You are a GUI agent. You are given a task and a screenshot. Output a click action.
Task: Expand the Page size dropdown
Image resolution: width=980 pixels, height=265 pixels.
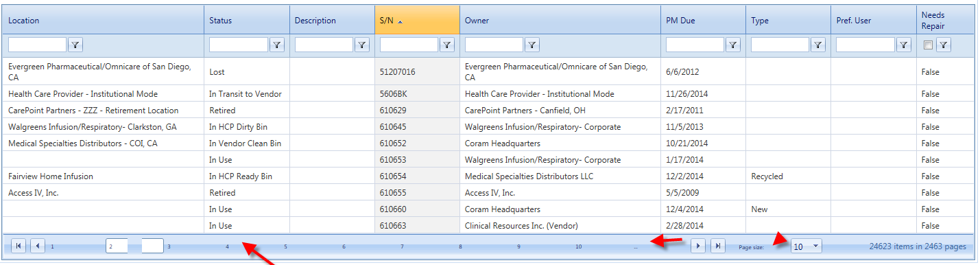click(815, 246)
